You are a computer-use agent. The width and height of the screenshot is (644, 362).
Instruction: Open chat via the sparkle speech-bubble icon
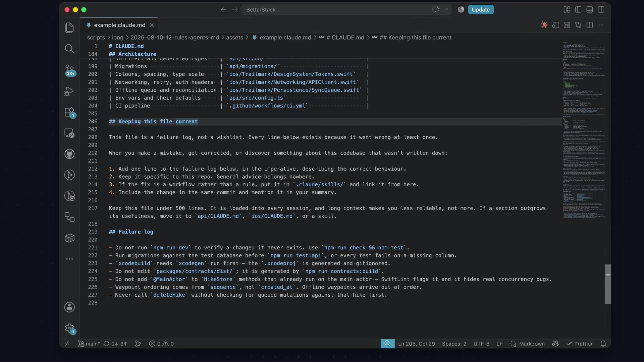click(x=436, y=10)
